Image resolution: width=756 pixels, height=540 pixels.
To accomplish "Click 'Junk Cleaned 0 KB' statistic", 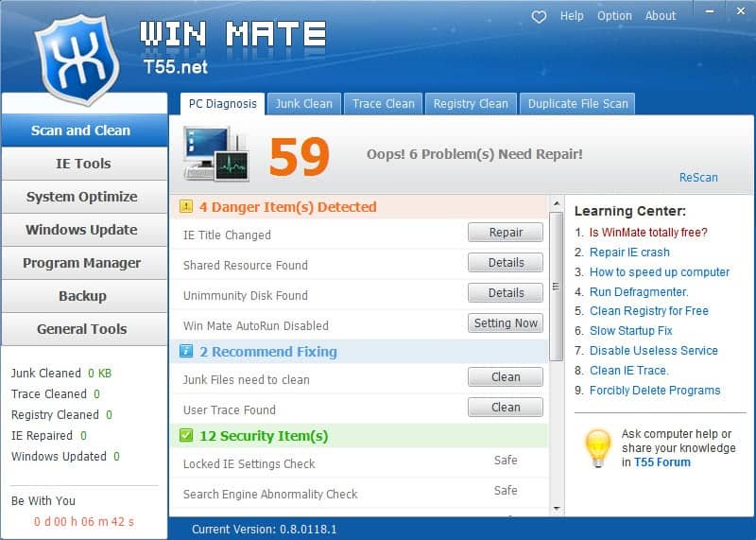I will [x=61, y=373].
